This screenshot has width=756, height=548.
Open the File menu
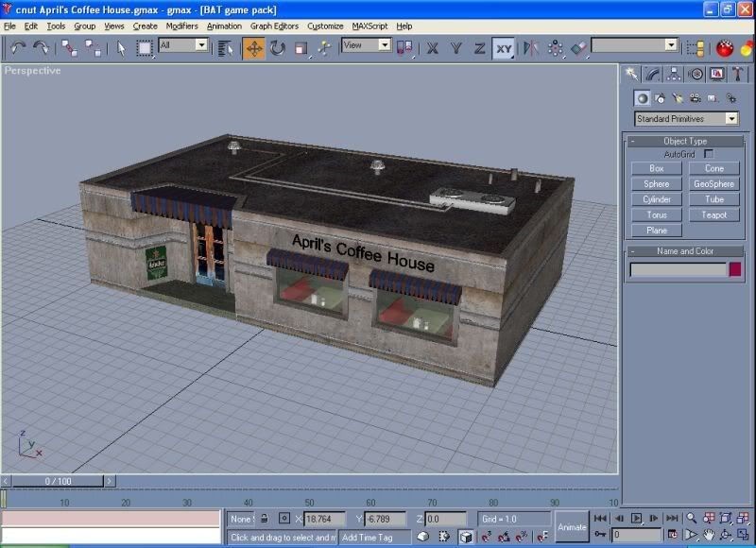point(9,26)
